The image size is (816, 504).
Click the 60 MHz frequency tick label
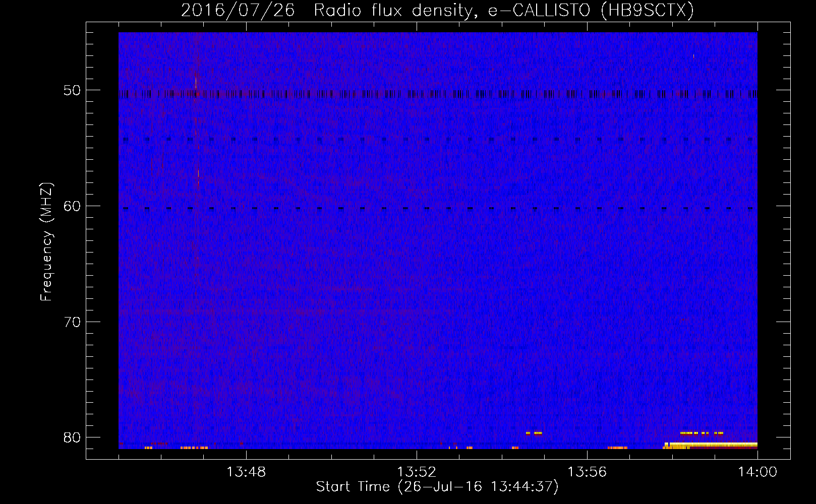pos(72,206)
